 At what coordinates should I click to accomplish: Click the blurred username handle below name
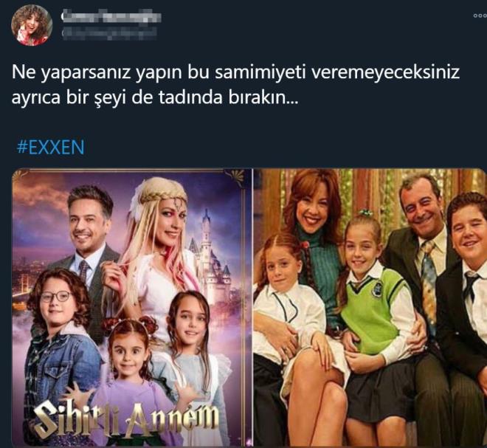click(x=109, y=34)
